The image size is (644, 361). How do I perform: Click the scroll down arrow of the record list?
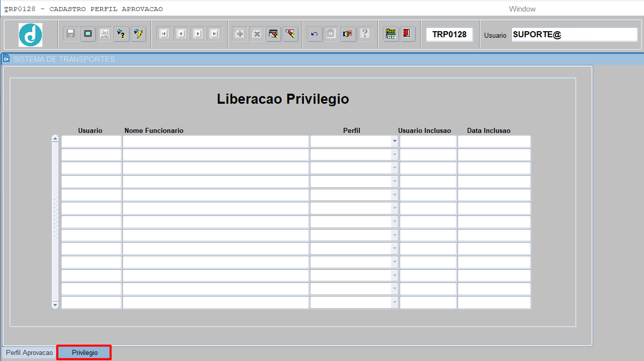55,305
